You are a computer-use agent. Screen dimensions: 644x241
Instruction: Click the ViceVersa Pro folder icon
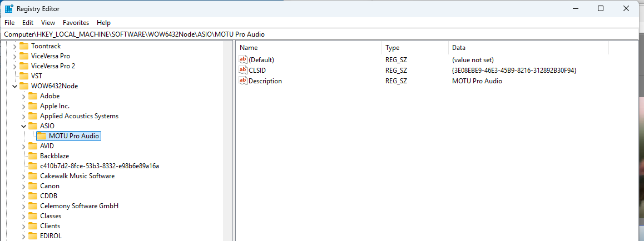coord(24,56)
